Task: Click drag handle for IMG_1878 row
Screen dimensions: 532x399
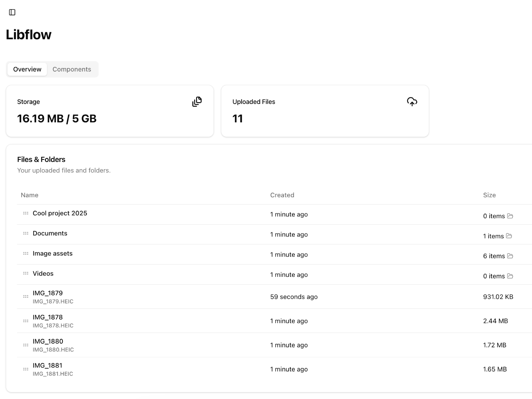Action: pos(26,321)
